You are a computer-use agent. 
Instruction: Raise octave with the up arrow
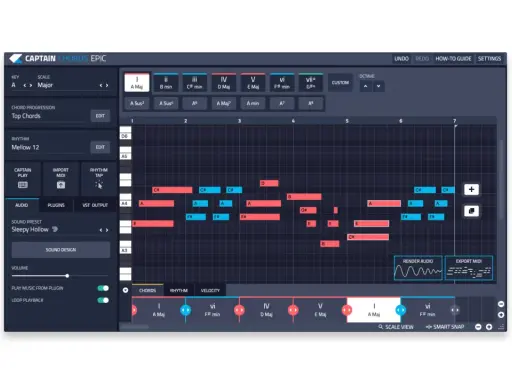pos(365,86)
